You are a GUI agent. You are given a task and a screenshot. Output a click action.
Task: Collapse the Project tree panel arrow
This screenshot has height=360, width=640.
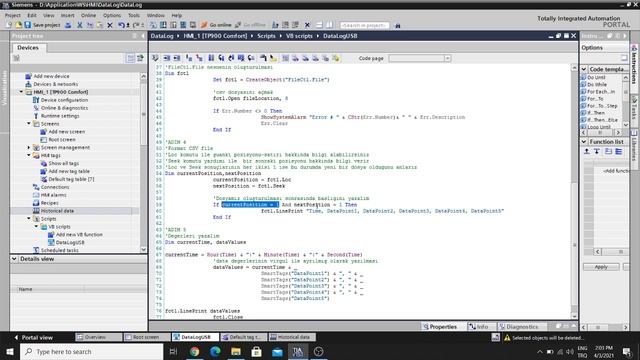click(x=143, y=36)
